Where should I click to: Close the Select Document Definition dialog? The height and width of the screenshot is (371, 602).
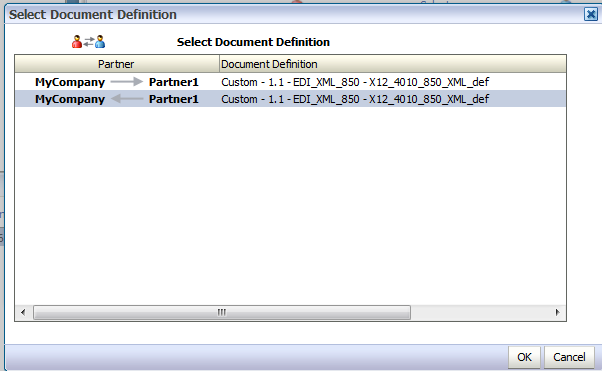pyautogui.click(x=591, y=15)
